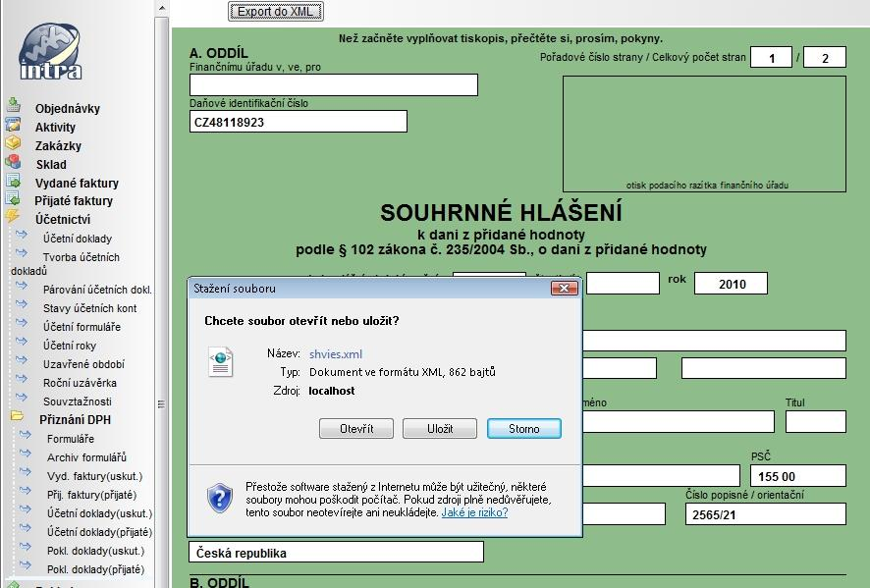Open Stavy účetních kont item
Screen dimensions: 870x588
(89, 308)
